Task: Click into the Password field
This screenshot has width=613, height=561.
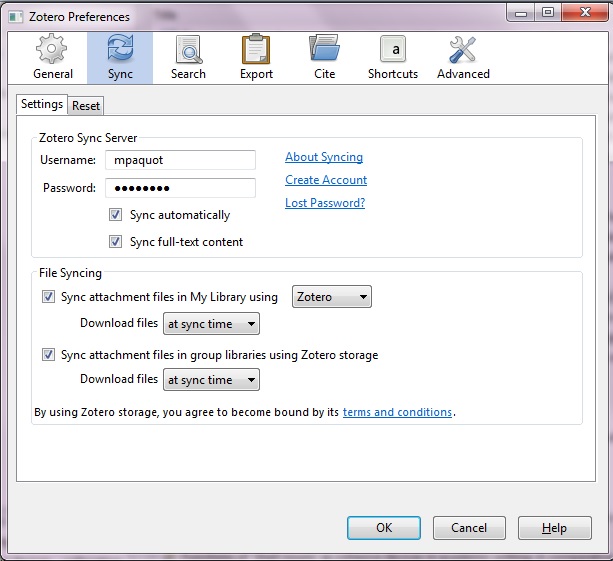Action: point(180,188)
